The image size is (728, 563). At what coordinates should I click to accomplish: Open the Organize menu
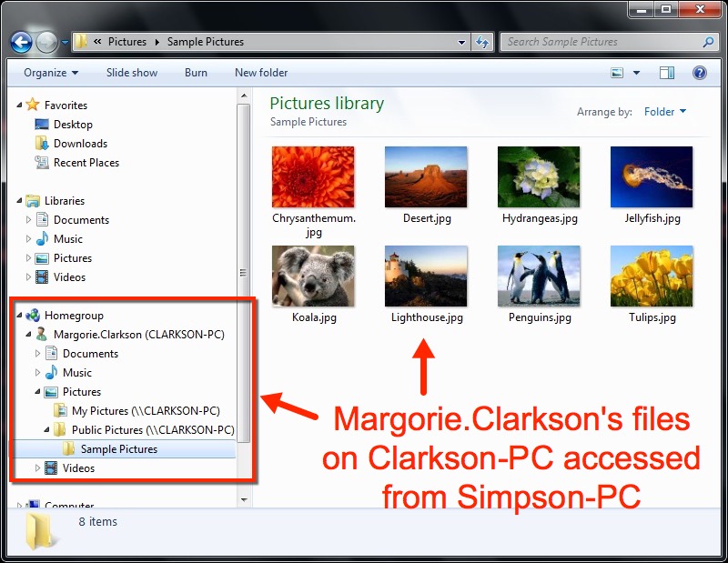point(51,73)
